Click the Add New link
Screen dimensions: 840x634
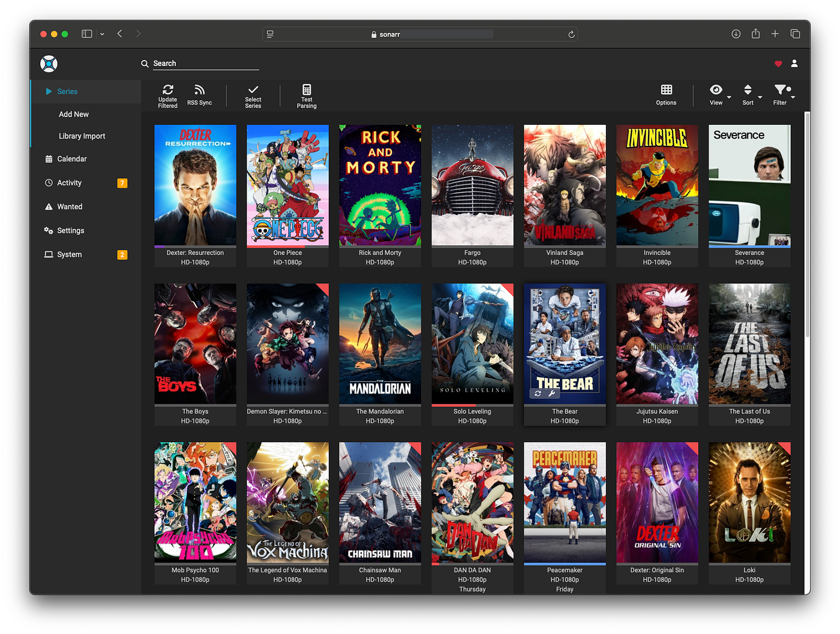click(x=74, y=115)
